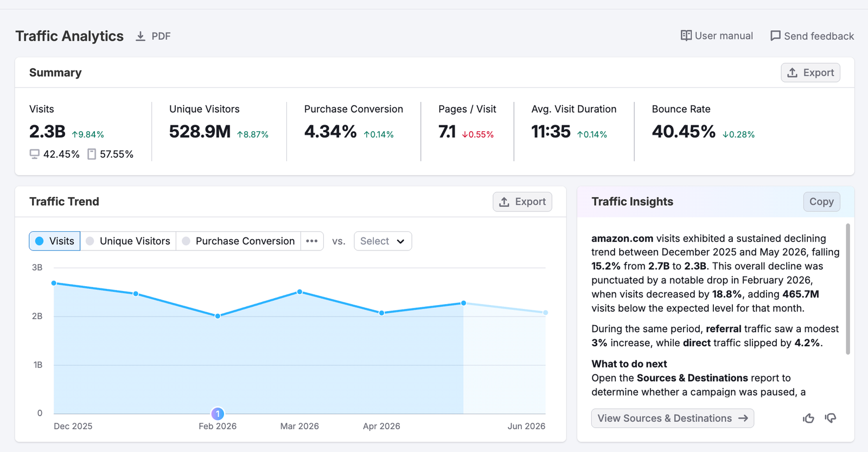Export the Summary section
Viewport: 868px width, 452px height.
810,73
